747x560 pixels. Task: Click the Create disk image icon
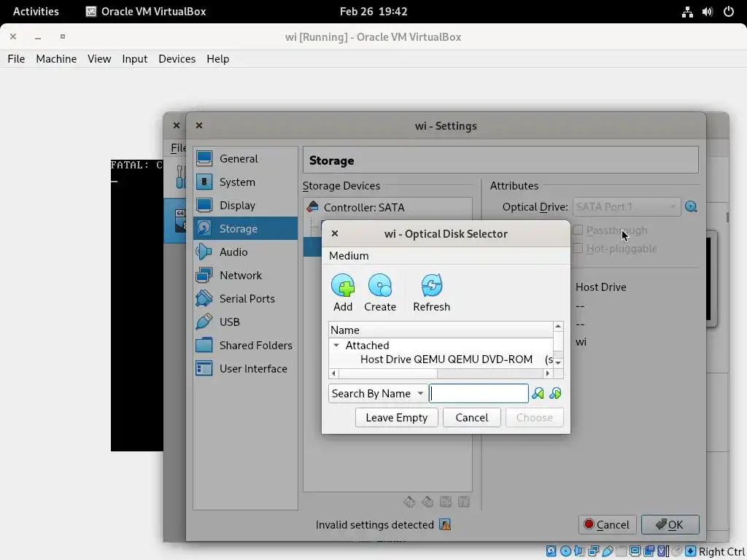pos(379,285)
